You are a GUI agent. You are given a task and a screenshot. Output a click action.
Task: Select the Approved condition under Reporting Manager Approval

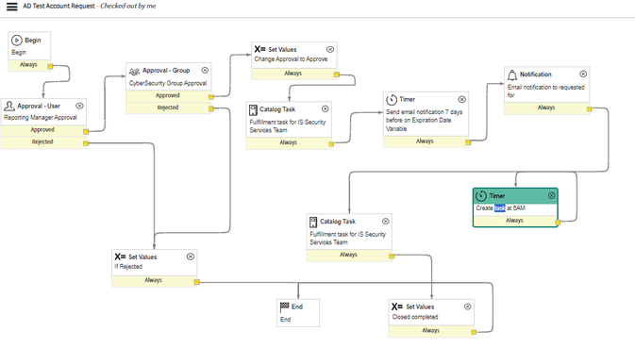[43, 130]
